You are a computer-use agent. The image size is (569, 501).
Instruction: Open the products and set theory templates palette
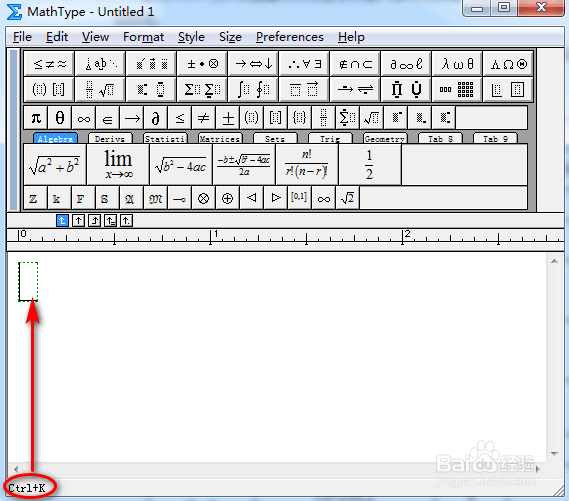pyautogui.click(x=406, y=89)
